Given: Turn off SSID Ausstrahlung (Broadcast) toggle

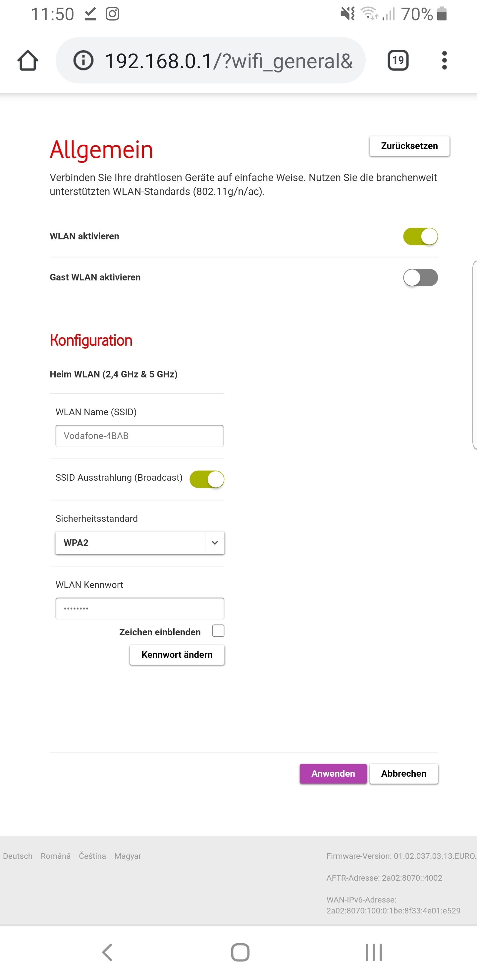Looking at the screenshot, I should click(x=207, y=479).
